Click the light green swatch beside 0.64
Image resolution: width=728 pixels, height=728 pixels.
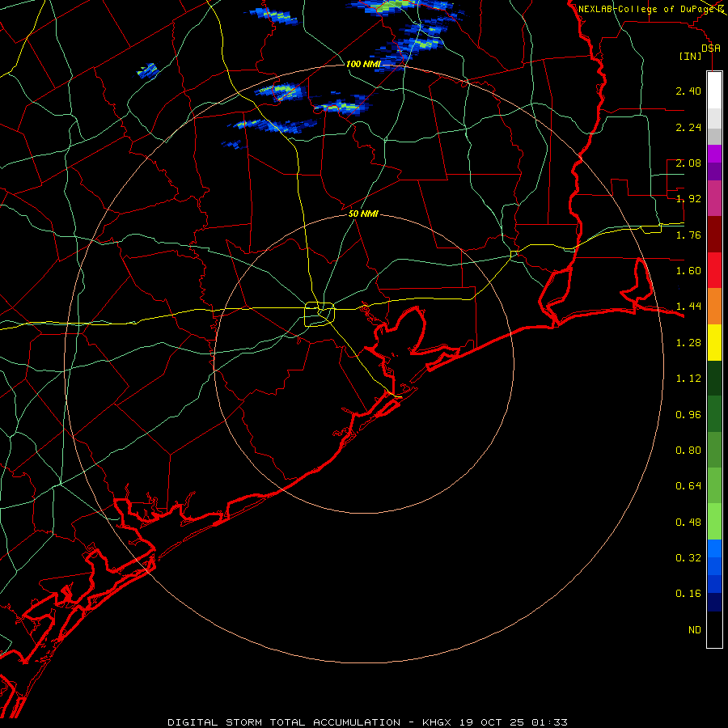pos(714,485)
